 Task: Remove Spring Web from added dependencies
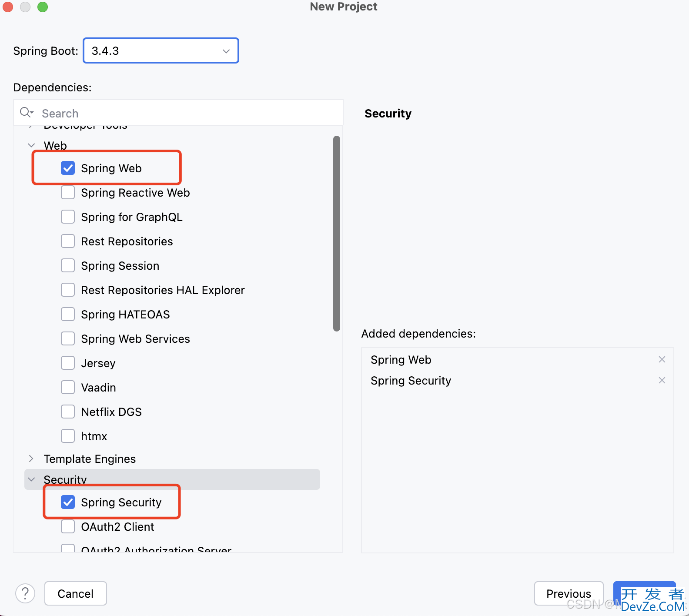(662, 359)
